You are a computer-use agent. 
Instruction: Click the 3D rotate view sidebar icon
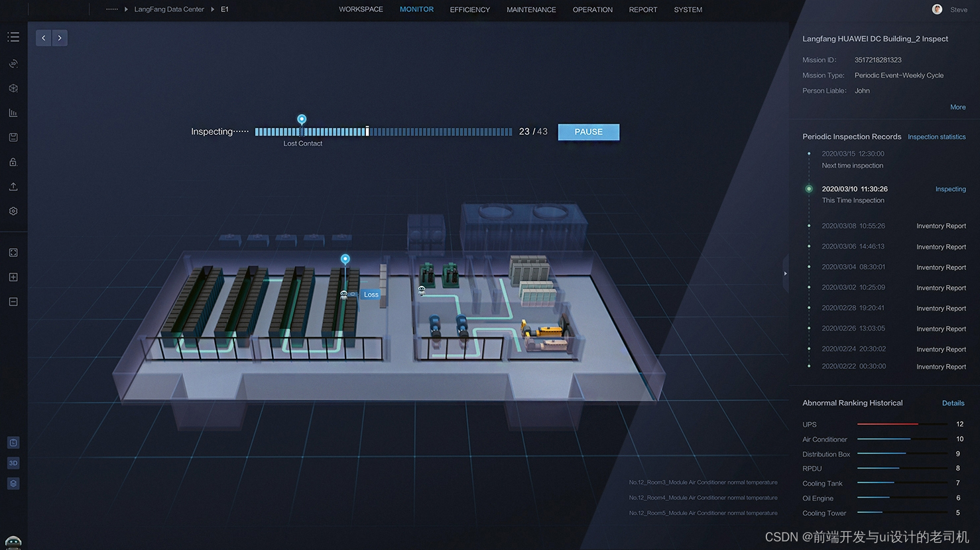click(13, 64)
